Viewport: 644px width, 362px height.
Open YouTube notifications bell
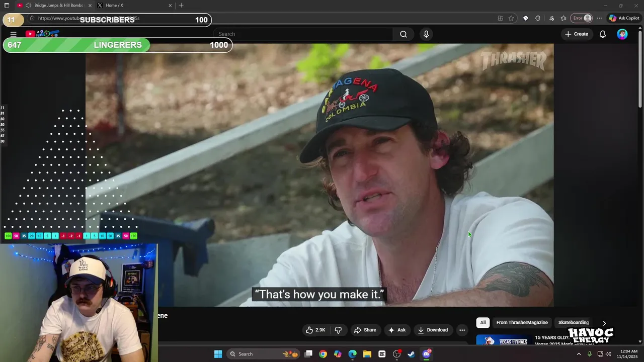tap(603, 34)
